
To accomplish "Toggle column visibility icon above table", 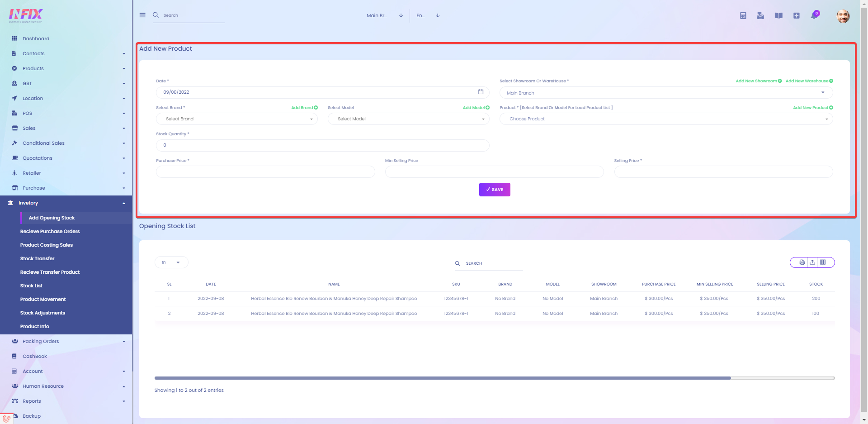I will [823, 262].
